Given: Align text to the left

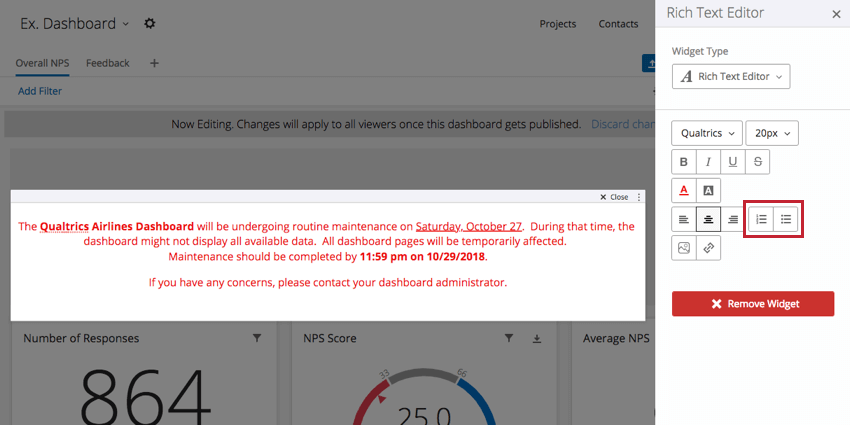Looking at the screenshot, I should click(x=684, y=219).
